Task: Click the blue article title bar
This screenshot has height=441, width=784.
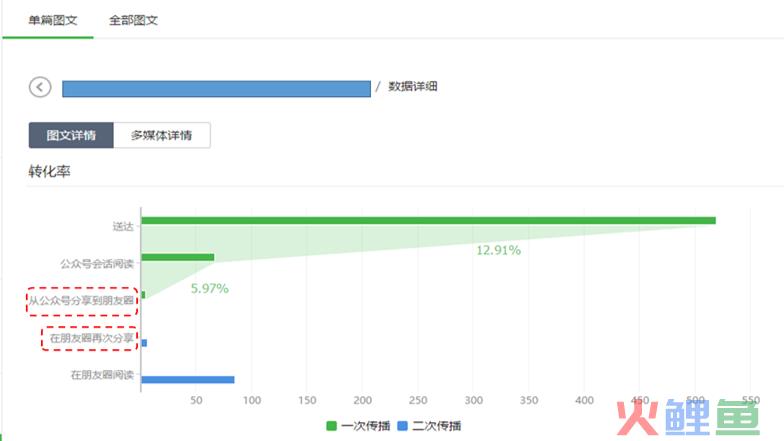Action: tap(216, 88)
